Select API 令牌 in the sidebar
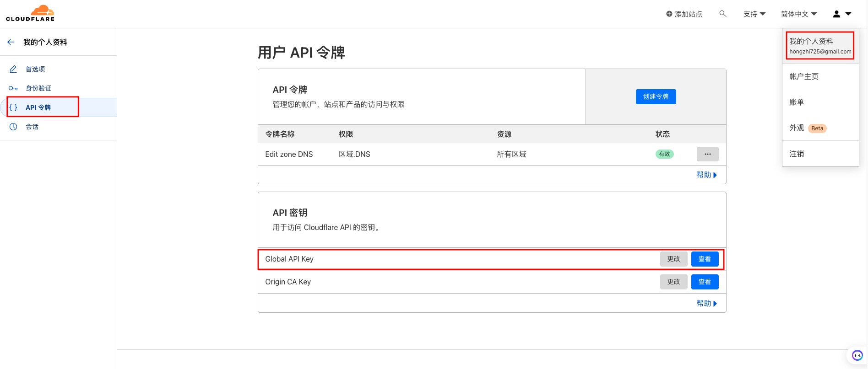 tap(38, 107)
